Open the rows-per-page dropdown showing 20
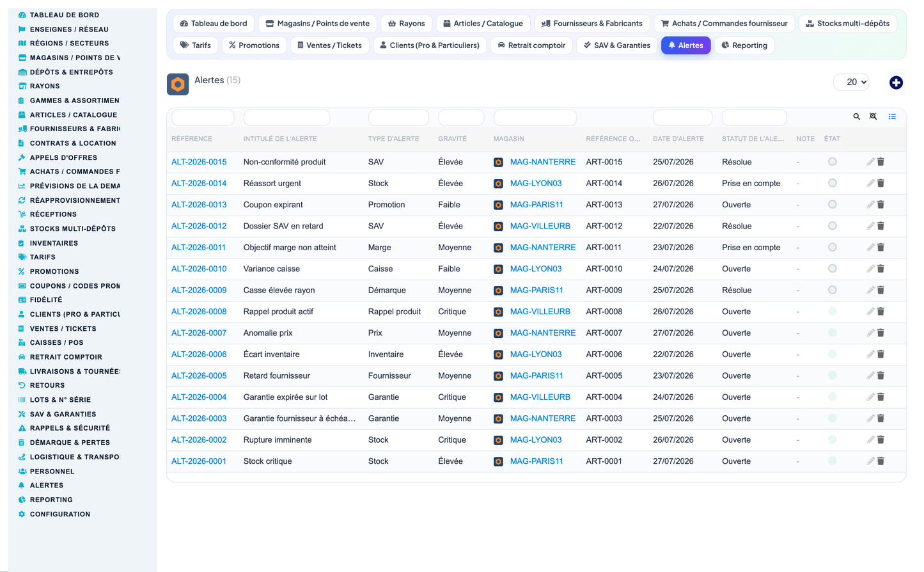The image size is (924, 572). tap(851, 82)
